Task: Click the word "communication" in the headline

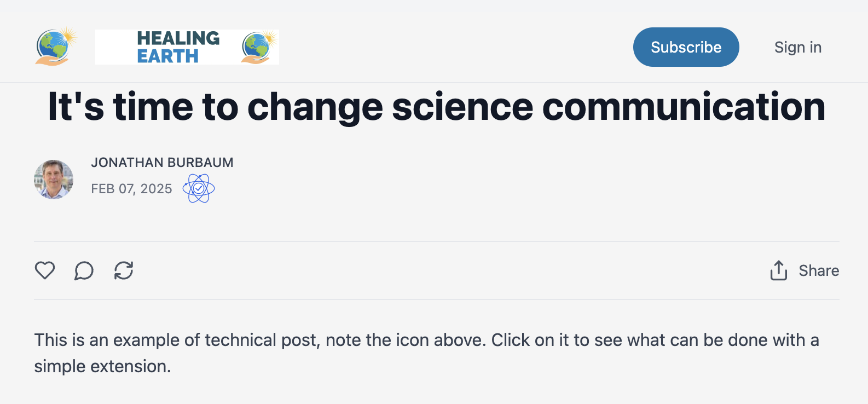Action: click(x=683, y=107)
